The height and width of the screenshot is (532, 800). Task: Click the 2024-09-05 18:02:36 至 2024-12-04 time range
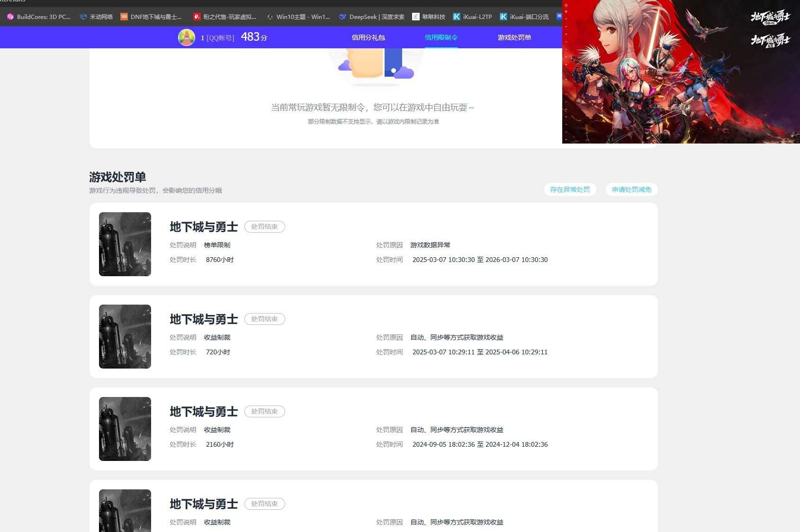click(x=480, y=444)
